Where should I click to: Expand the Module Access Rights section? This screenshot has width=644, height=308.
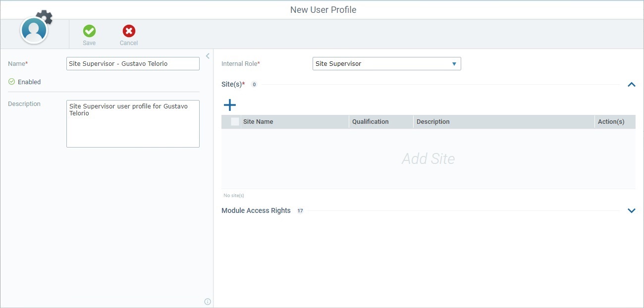[632, 210]
